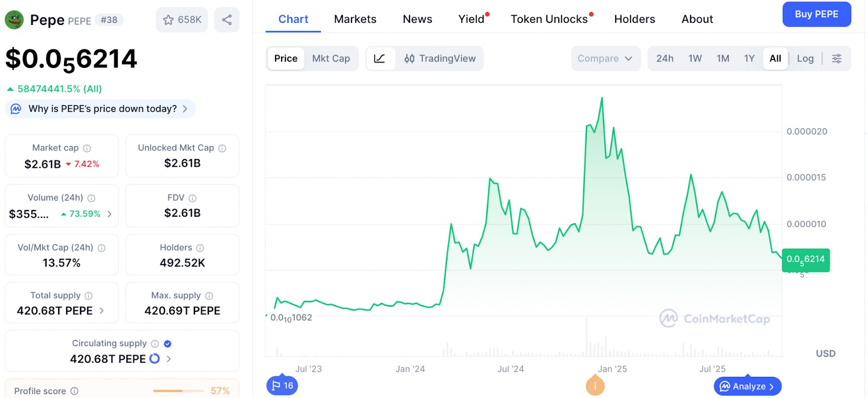Click the Analyze button below chart
Image resolution: width=868 pixels, height=398 pixels.
click(748, 386)
